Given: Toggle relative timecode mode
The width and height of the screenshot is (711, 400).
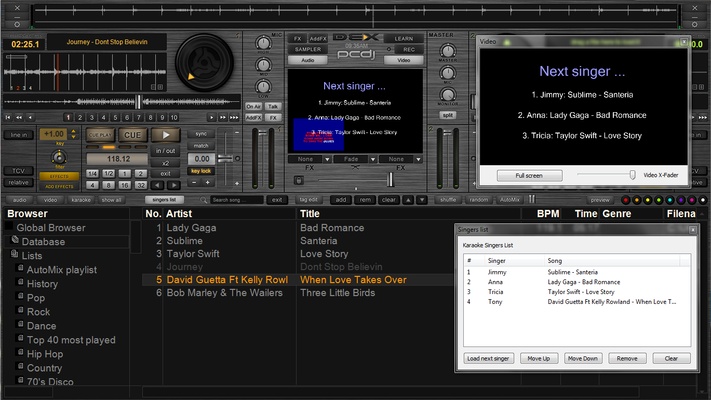Looking at the screenshot, I should pos(19,182).
